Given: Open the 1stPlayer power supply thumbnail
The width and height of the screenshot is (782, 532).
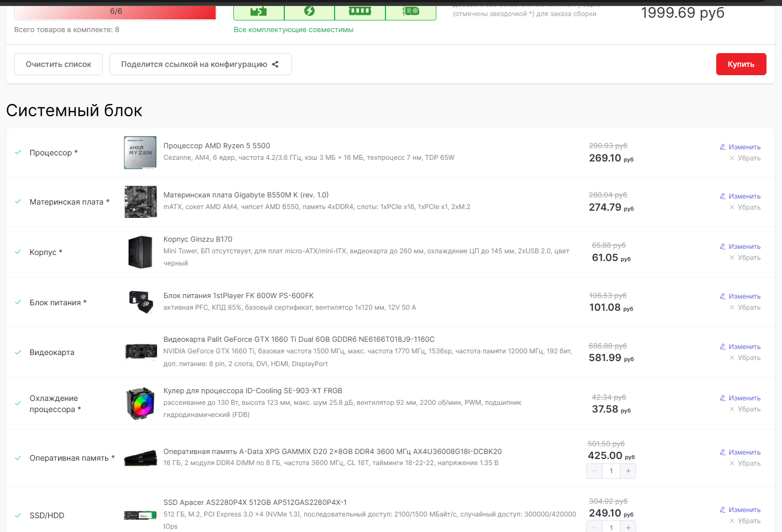Looking at the screenshot, I should tap(140, 302).
